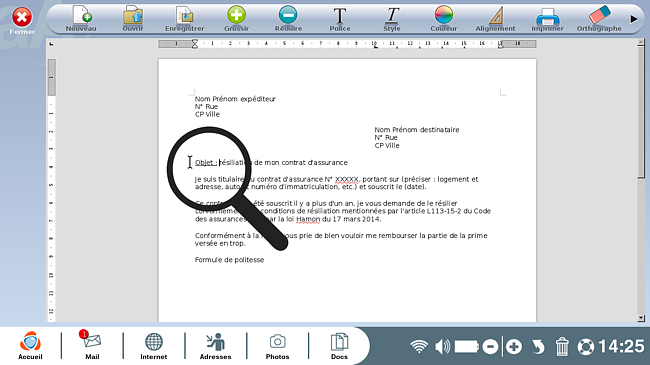Image resolution: width=650 pixels, height=365 pixels.
Task: Create a new document with Nouveau
Action: tap(81, 19)
